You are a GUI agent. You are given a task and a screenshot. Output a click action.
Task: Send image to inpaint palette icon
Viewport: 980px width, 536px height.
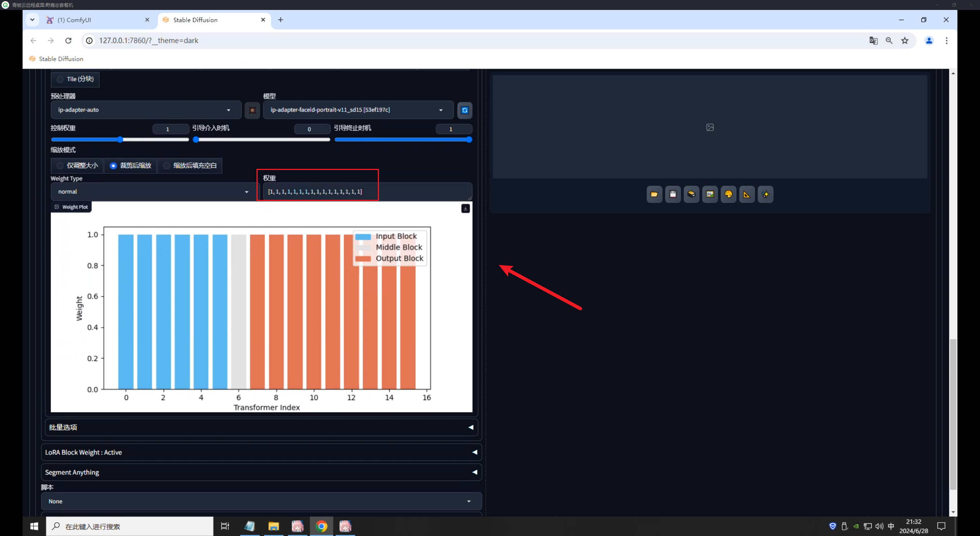tap(728, 194)
